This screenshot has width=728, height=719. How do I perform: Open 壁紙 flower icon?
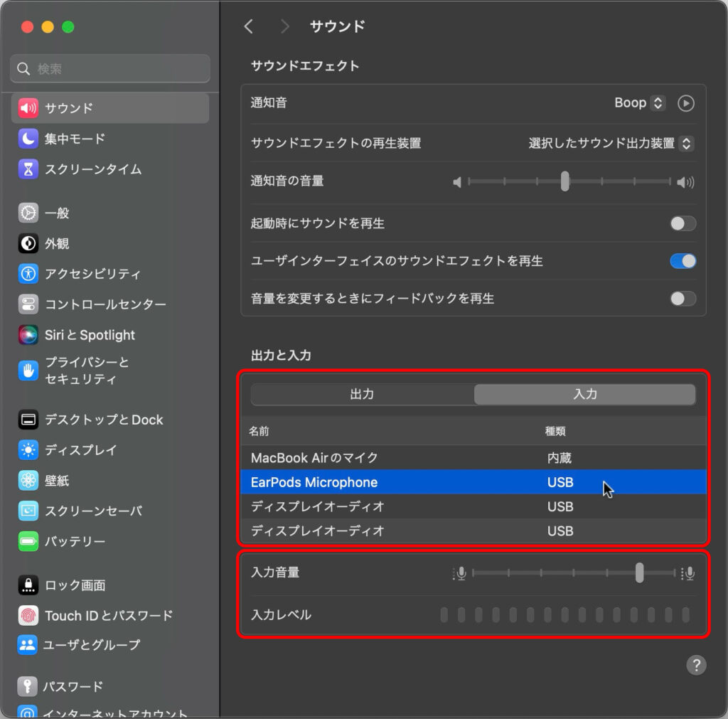coord(28,480)
